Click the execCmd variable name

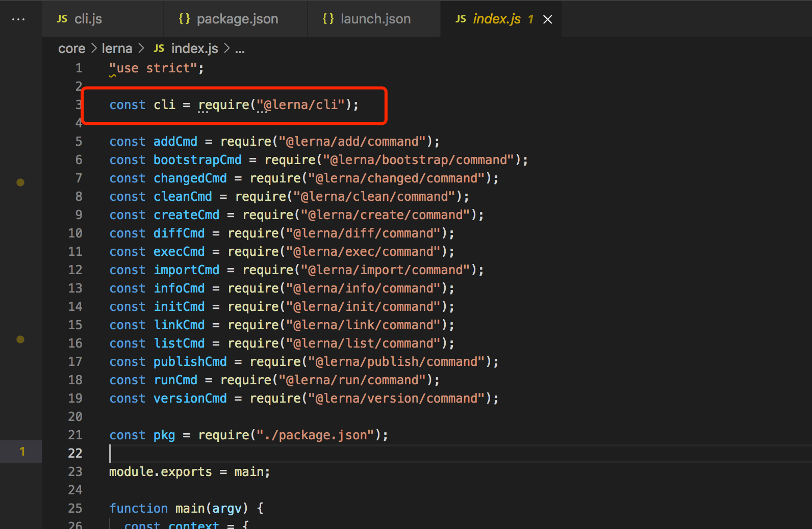click(179, 252)
